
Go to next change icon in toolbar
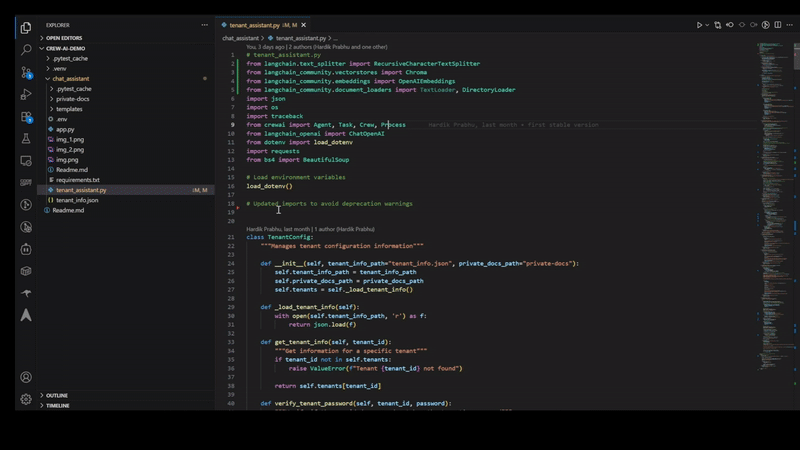pos(754,25)
